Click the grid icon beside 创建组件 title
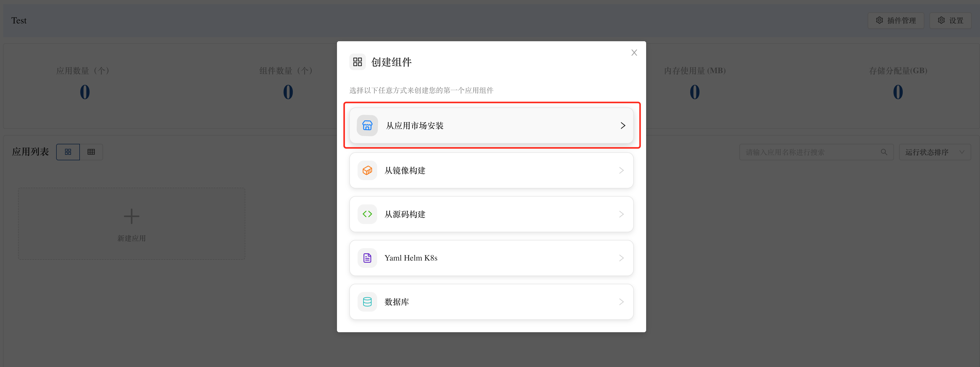 pyautogui.click(x=357, y=62)
